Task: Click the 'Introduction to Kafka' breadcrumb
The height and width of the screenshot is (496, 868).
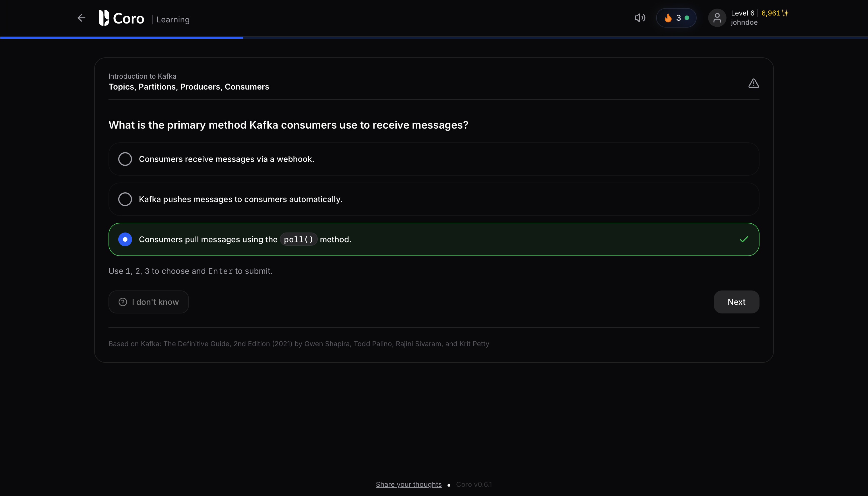Action: coord(142,76)
